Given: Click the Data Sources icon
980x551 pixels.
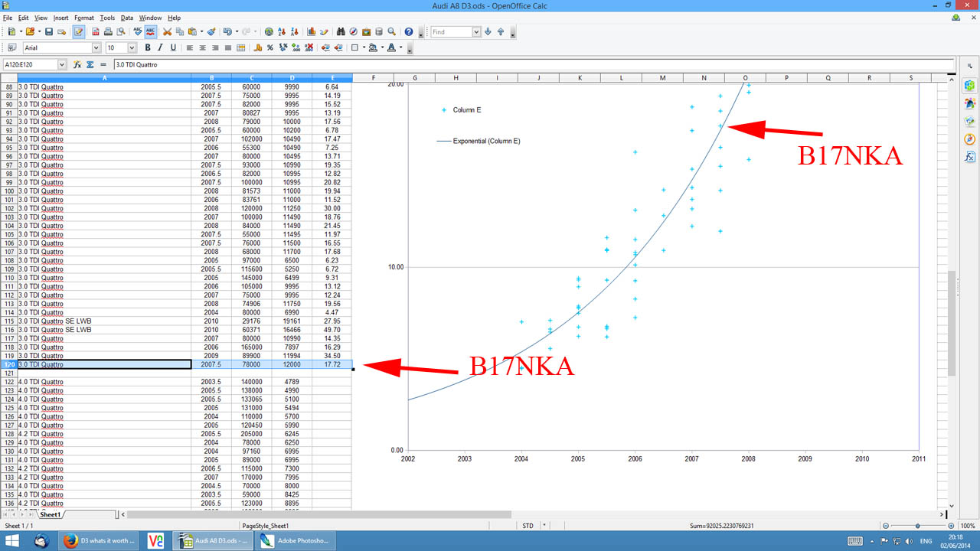Looking at the screenshot, I should (x=379, y=32).
